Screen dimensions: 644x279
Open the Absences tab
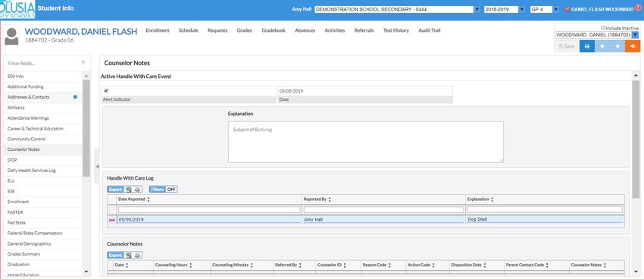click(x=305, y=30)
